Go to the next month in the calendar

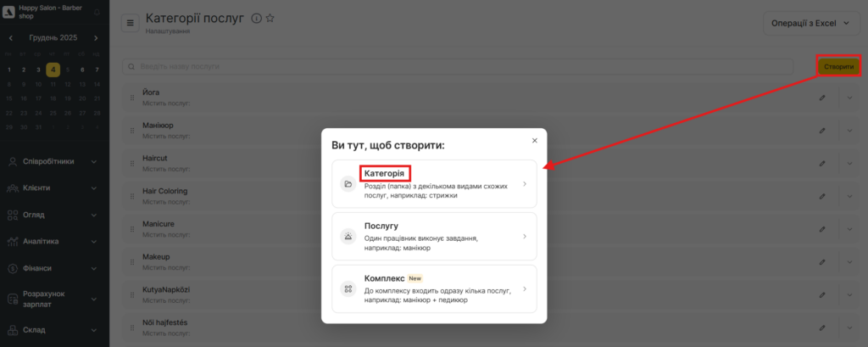[x=96, y=38]
